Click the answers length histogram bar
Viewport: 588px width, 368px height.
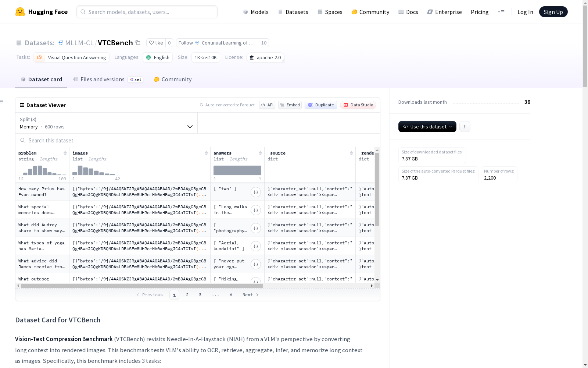coord(237,170)
